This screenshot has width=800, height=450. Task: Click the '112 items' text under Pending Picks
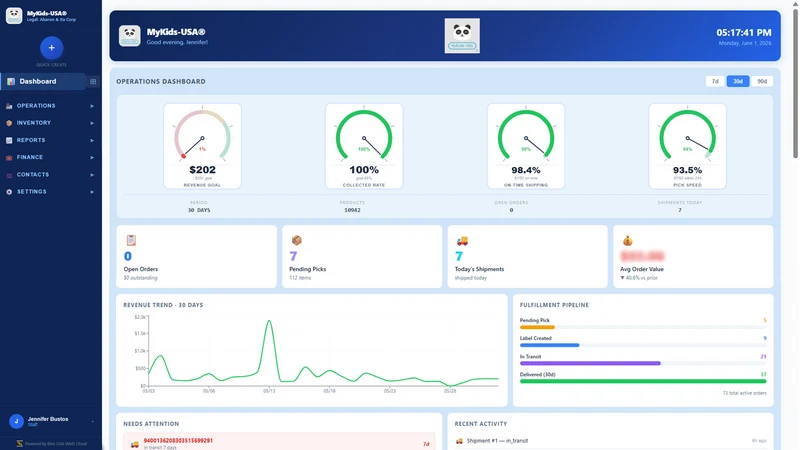[x=300, y=278]
